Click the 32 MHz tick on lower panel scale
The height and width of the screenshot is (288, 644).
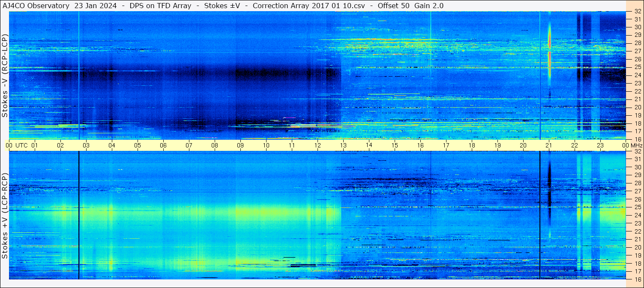click(637, 151)
